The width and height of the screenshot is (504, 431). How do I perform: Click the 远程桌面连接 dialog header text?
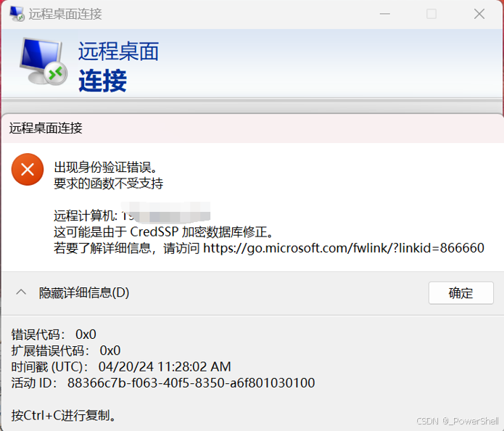pos(46,128)
